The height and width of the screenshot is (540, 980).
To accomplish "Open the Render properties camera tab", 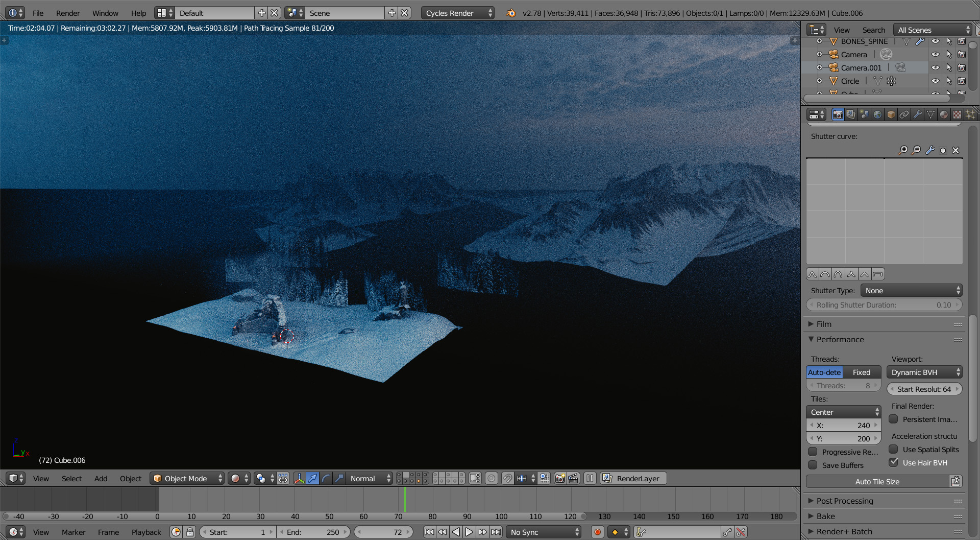I will [838, 114].
